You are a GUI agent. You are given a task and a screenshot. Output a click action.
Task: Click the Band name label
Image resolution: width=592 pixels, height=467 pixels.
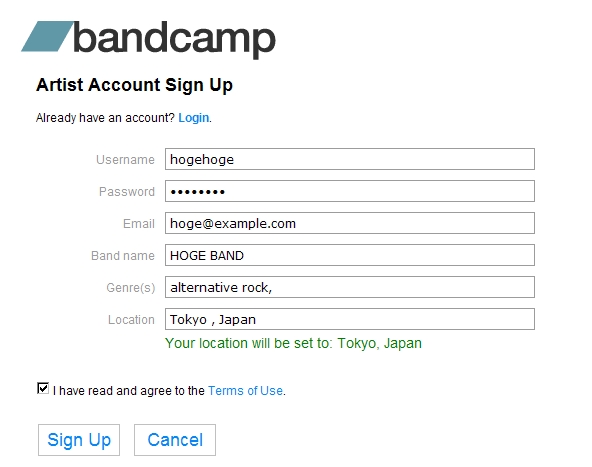(123, 256)
